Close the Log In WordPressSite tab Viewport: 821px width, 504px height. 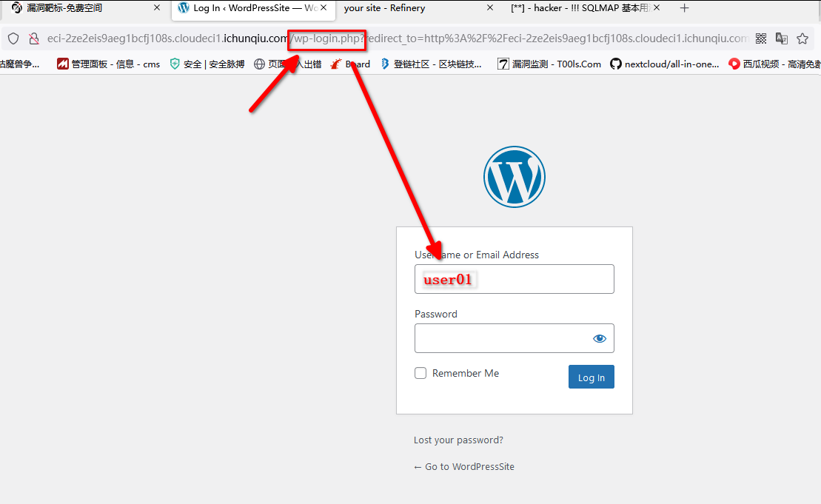(324, 8)
